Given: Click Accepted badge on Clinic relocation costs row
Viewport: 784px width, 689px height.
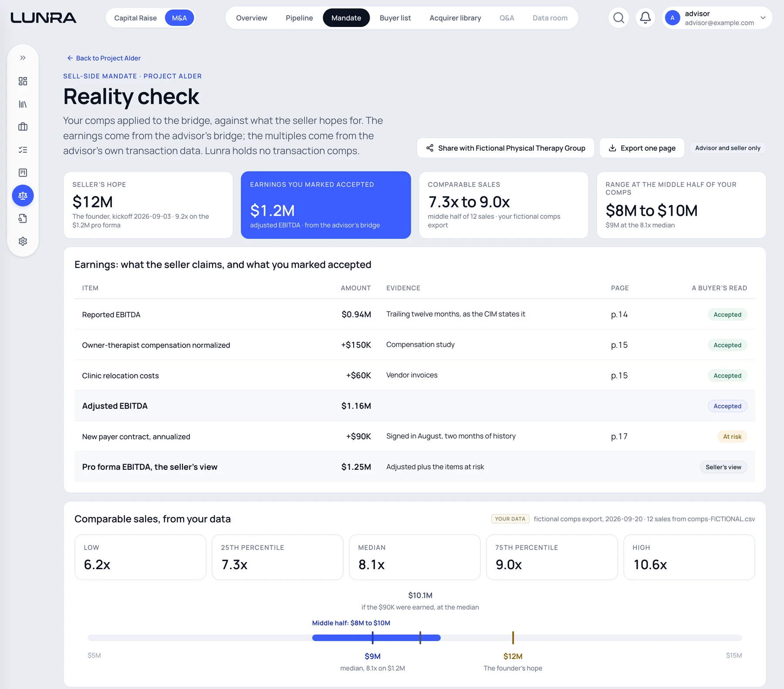Looking at the screenshot, I should [x=727, y=376].
